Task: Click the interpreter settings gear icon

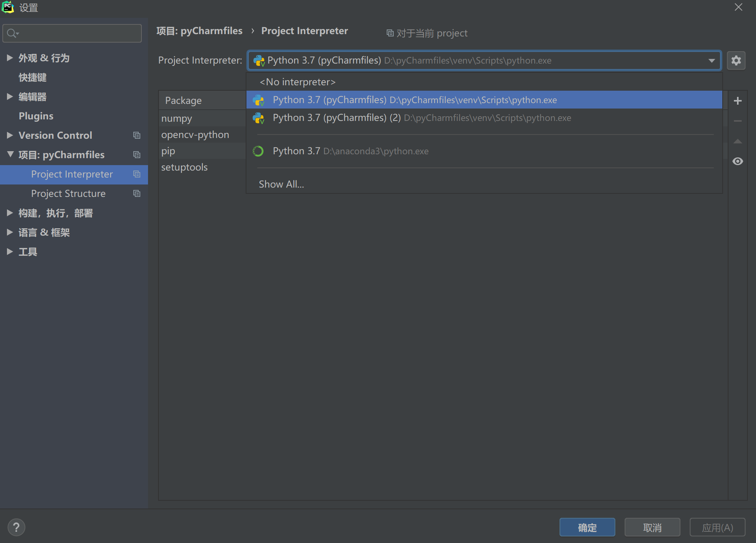Action: pyautogui.click(x=736, y=60)
